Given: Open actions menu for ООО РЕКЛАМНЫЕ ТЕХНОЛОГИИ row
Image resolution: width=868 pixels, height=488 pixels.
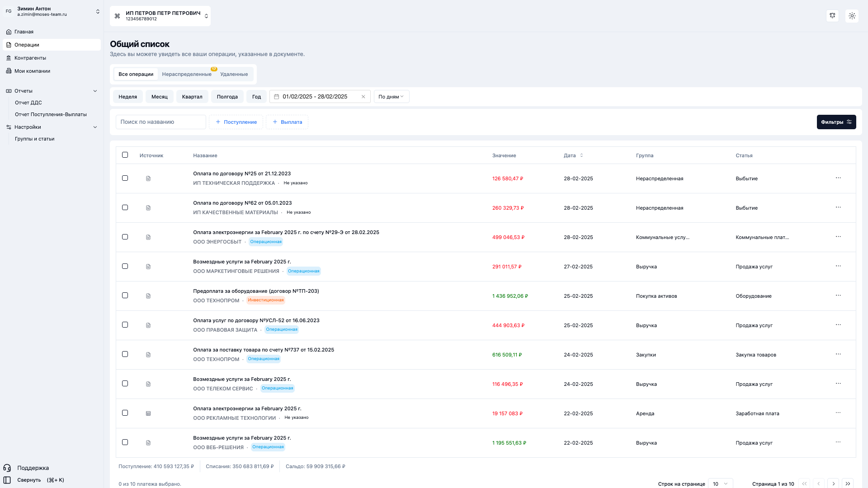Looking at the screenshot, I should (x=838, y=413).
